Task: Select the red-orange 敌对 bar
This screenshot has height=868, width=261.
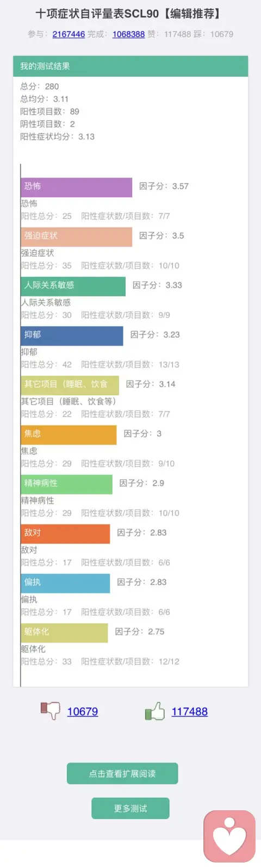Action: (x=66, y=534)
